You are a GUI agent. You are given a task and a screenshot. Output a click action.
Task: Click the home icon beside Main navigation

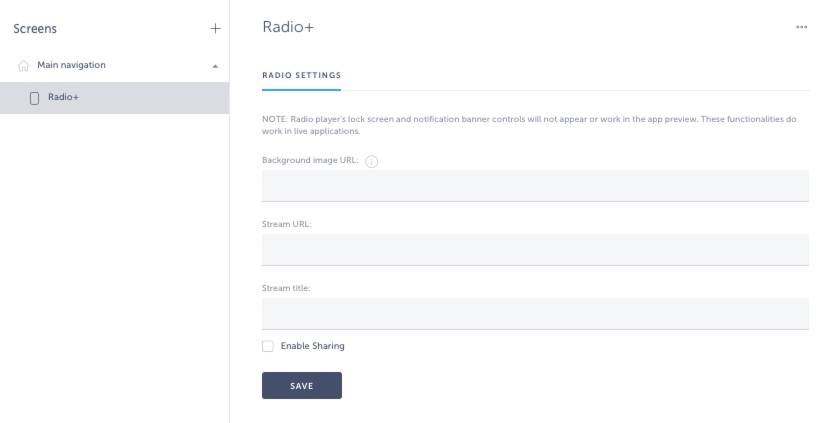tap(24, 66)
